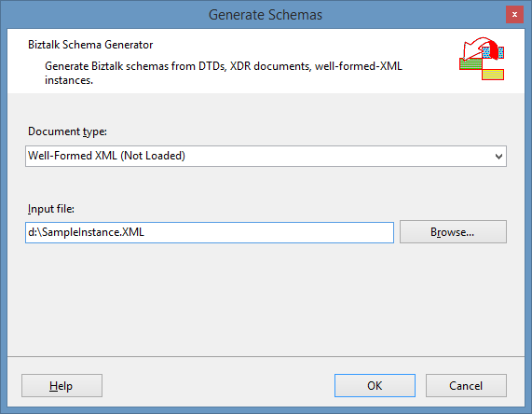Click the blue dotted block in the logo
This screenshot has height=414, width=532.
coord(493,52)
